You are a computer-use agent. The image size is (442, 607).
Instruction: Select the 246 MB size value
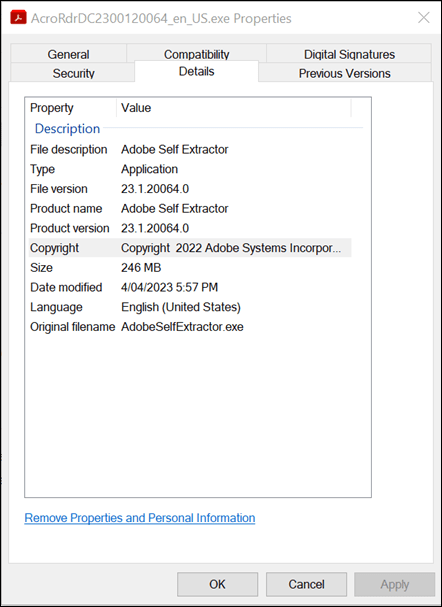point(141,267)
